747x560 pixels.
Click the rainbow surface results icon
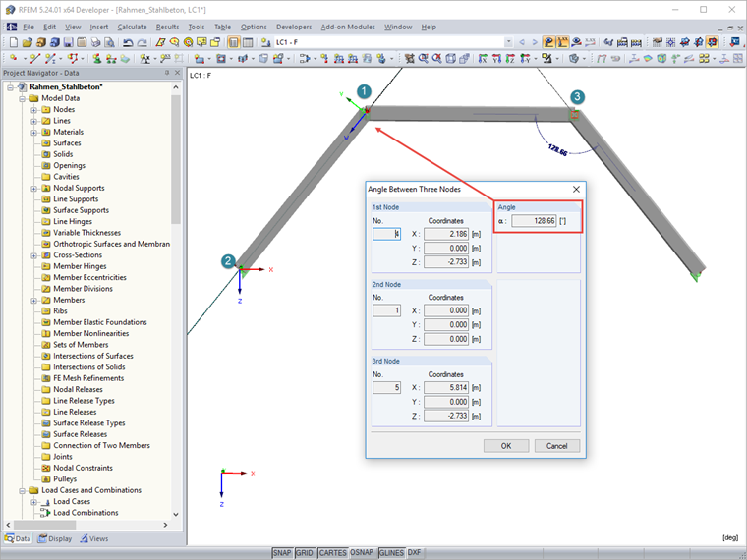pos(648,59)
